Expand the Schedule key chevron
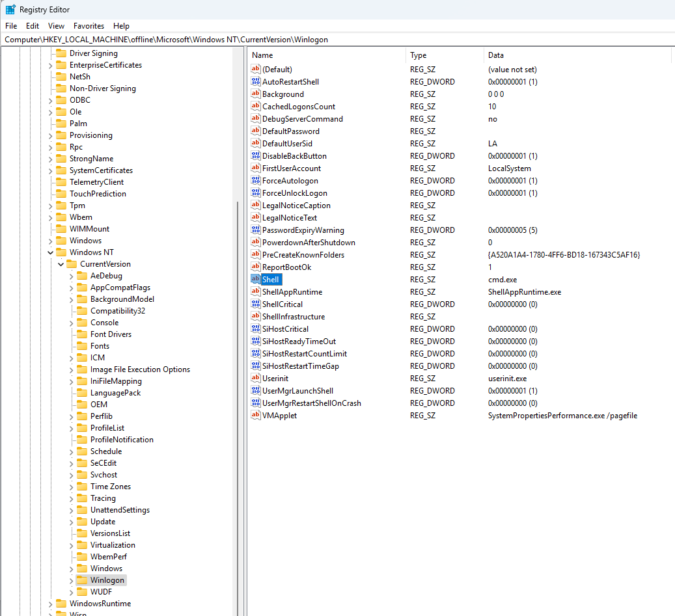Screen dimensions: 675x616 (71, 451)
